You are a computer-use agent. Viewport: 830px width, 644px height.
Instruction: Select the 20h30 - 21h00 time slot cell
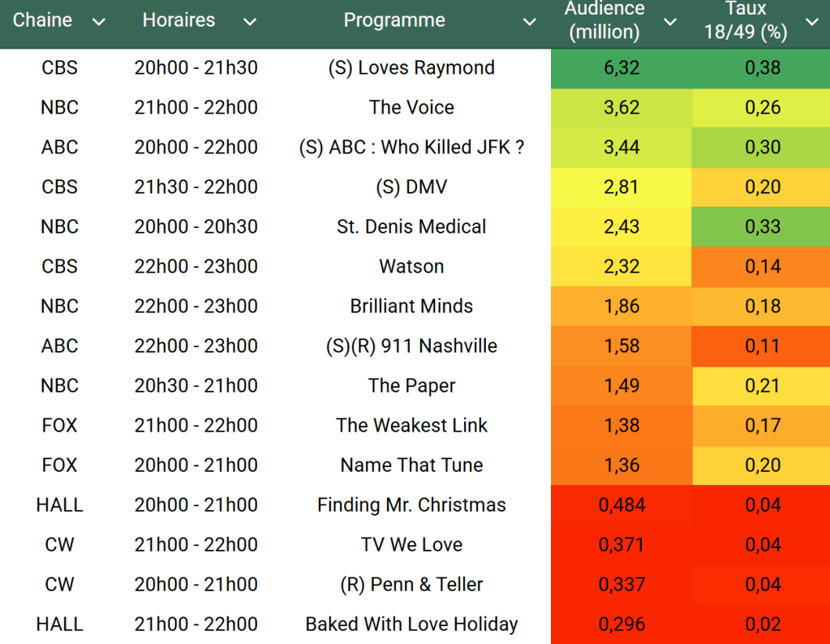click(196, 386)
